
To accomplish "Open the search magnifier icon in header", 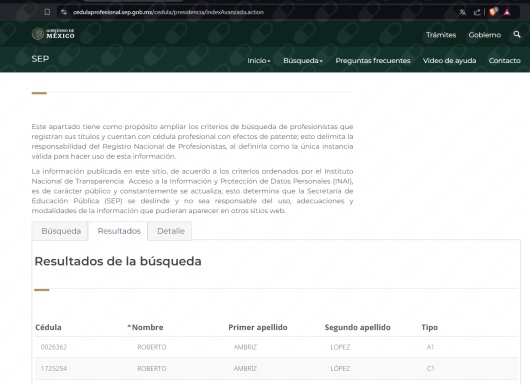I will 517,34.
